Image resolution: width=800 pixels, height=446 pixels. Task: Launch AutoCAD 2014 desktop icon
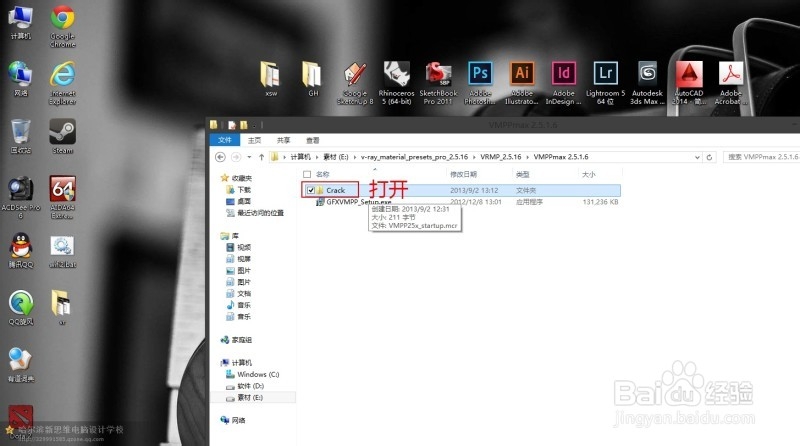689,83
